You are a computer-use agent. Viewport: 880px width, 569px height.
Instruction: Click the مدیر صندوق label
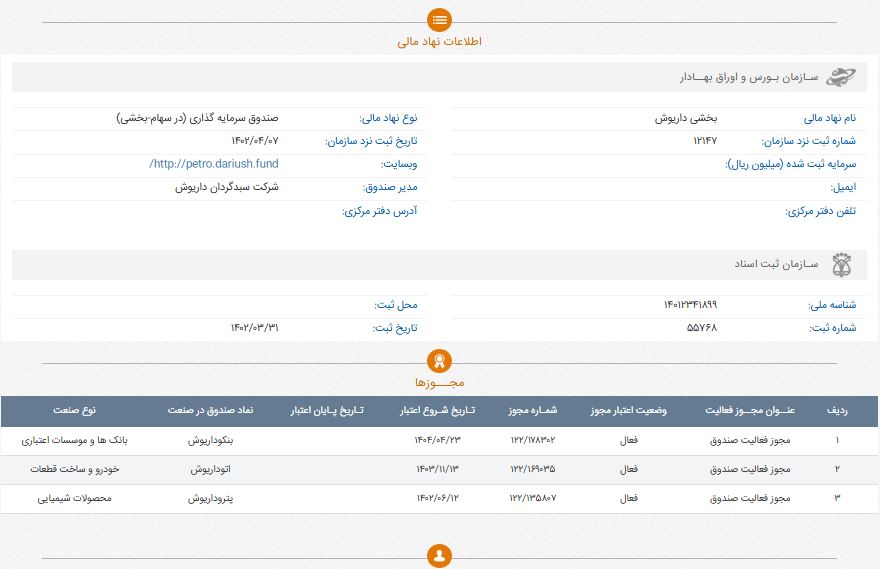pyautogui.click(x=390, y=187)
